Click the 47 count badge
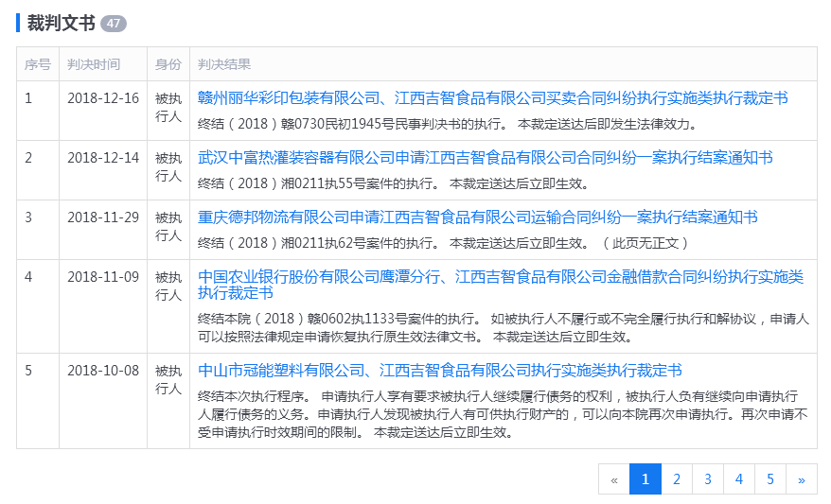Viewport: 831px width, 504px height. [x=113, y=23]
